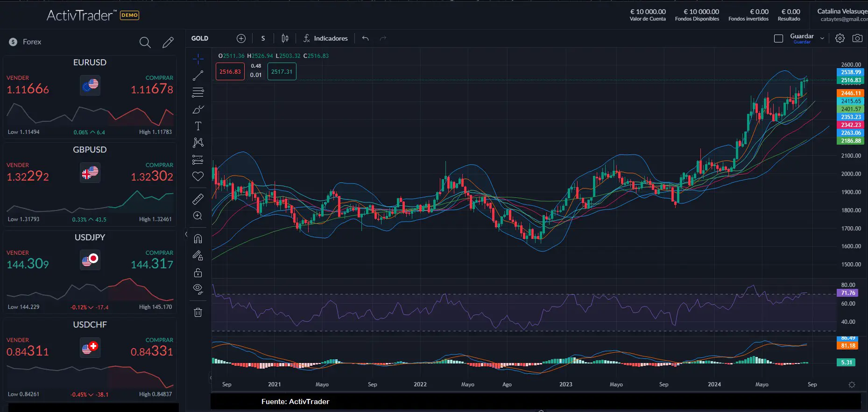Toggle magnet snapping mode
868x412 pixels.
coord(198,239)
